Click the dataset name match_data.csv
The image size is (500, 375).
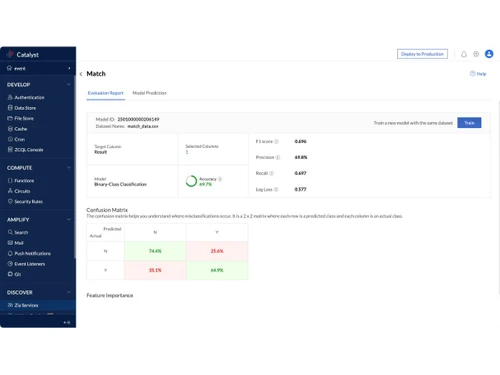(143, 126)
